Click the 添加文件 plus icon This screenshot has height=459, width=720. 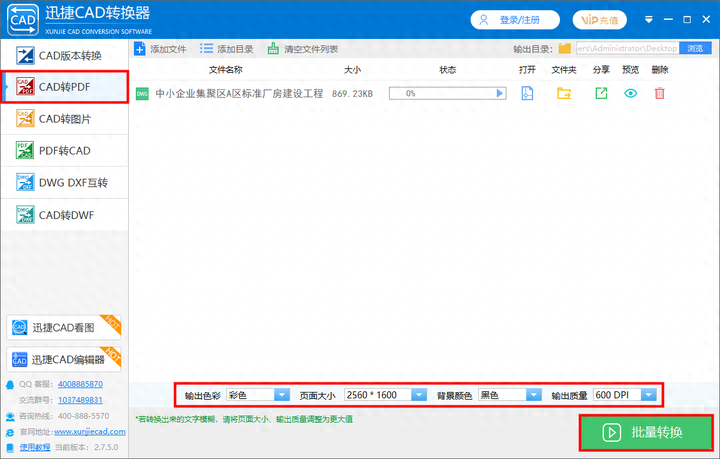click(140, 49)
